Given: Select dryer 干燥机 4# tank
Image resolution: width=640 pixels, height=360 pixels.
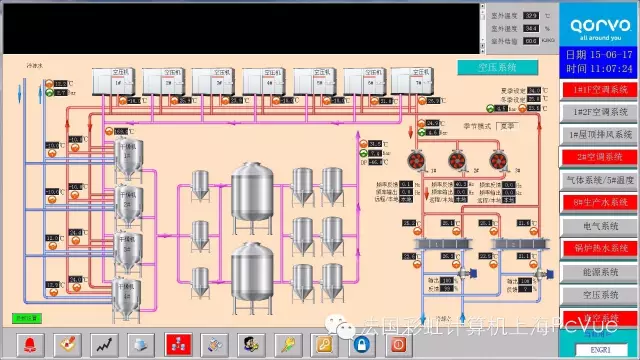Looking at the screenshot, I should [x=127, y=299].
